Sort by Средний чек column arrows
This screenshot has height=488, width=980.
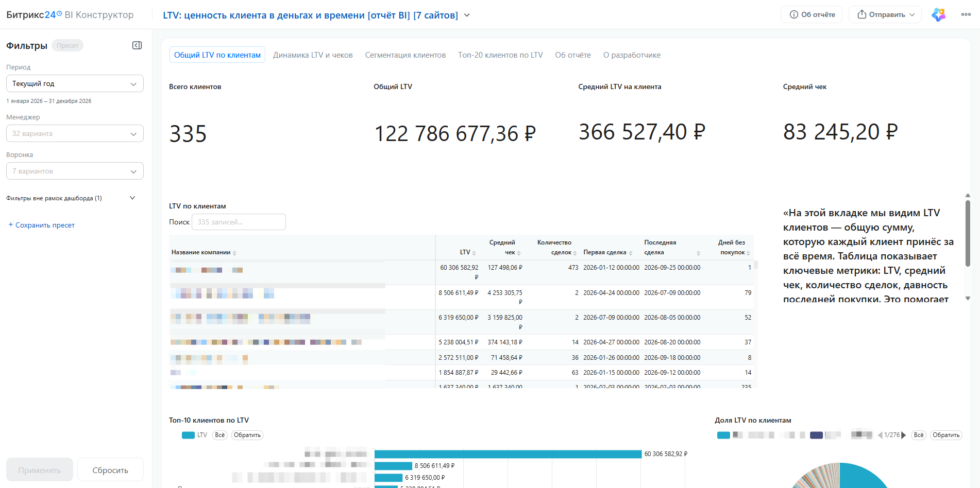[519, 253]
